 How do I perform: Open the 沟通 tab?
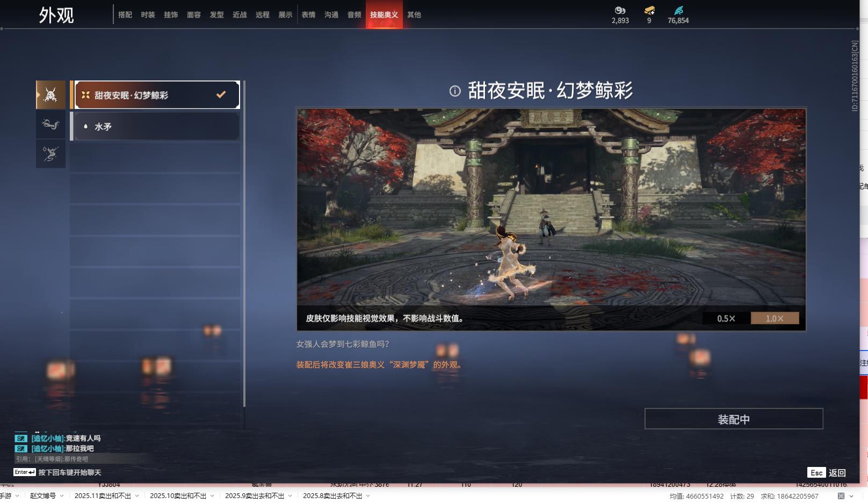pyautogui.click(x=331, y=15)
